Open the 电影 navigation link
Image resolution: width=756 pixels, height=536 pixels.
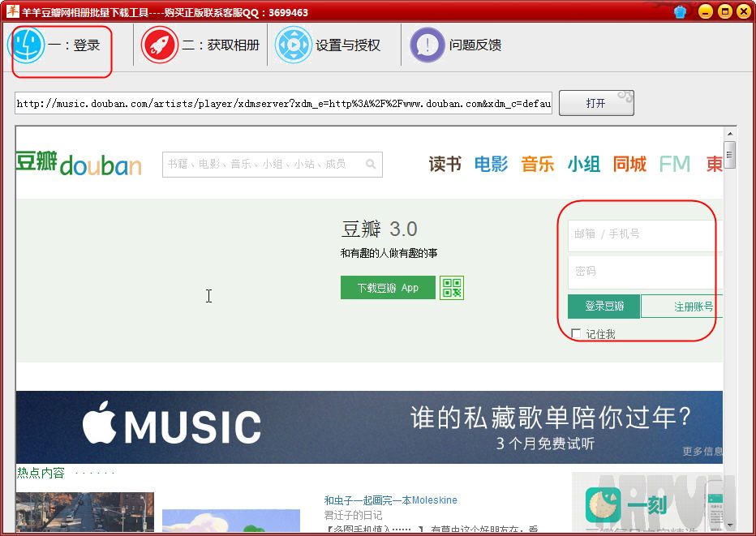point(491,165)
